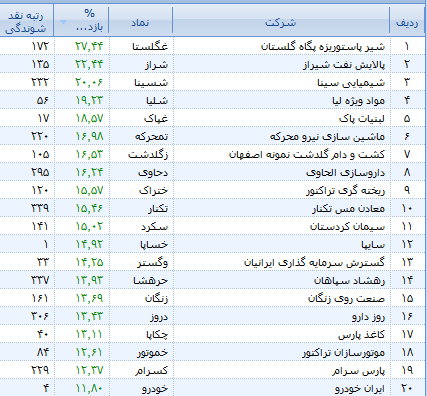427x396 pixels.
Task: Click symbol ختراک
Action: click(x=153, y=190)
